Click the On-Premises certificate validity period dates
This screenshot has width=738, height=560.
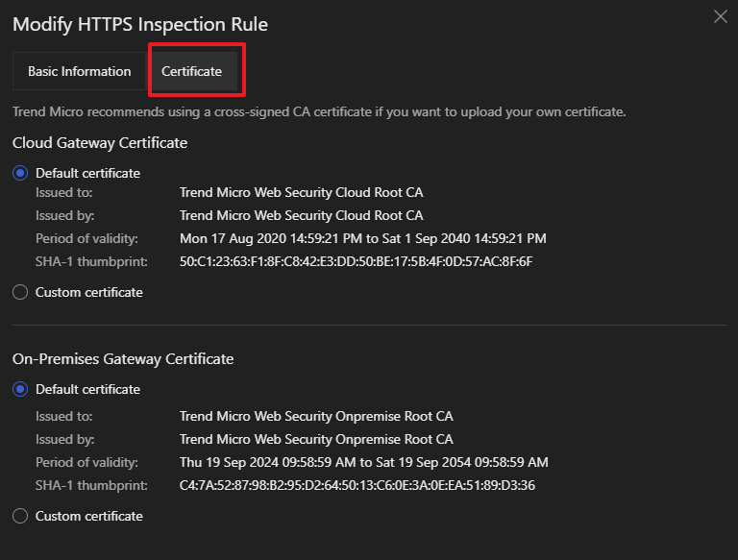[x=363, y=462]
